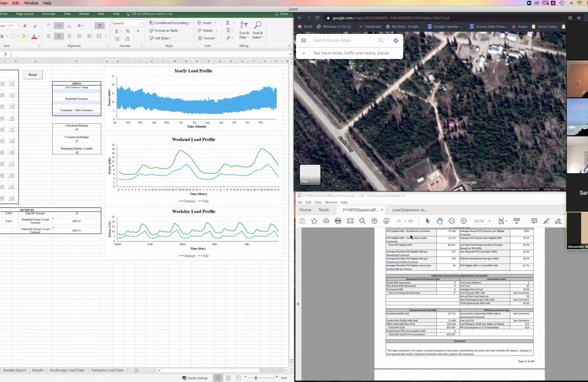This screenshot has height=382, width=588.
Task: Click the Acrobat zoom out magnifier icon
Action: click(362, 221)
